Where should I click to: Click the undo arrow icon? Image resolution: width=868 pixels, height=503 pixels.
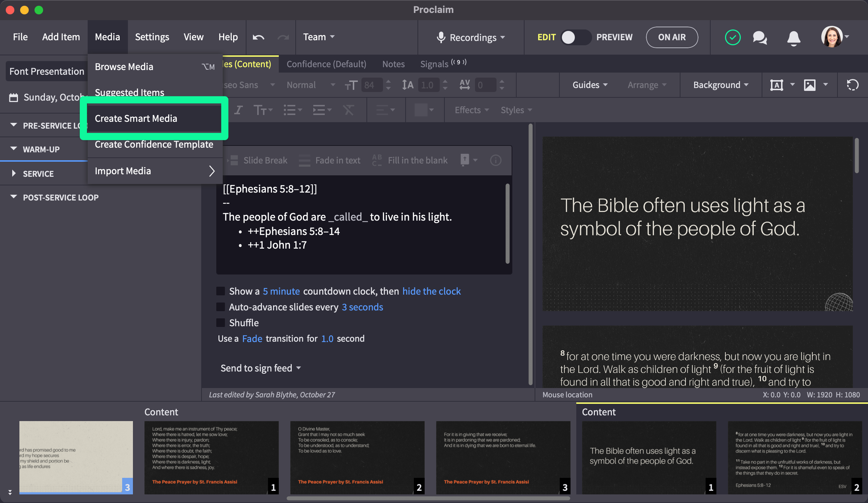point(258,37)
